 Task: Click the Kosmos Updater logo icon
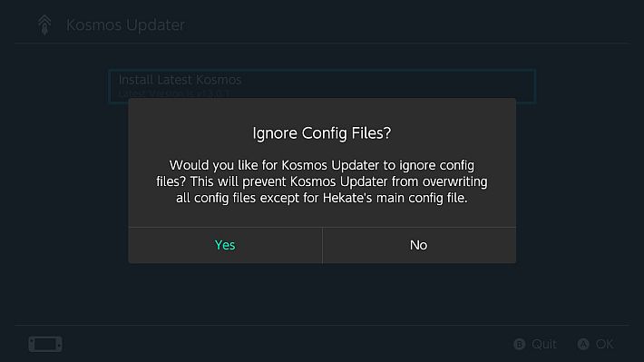click(x=44, y=24)
